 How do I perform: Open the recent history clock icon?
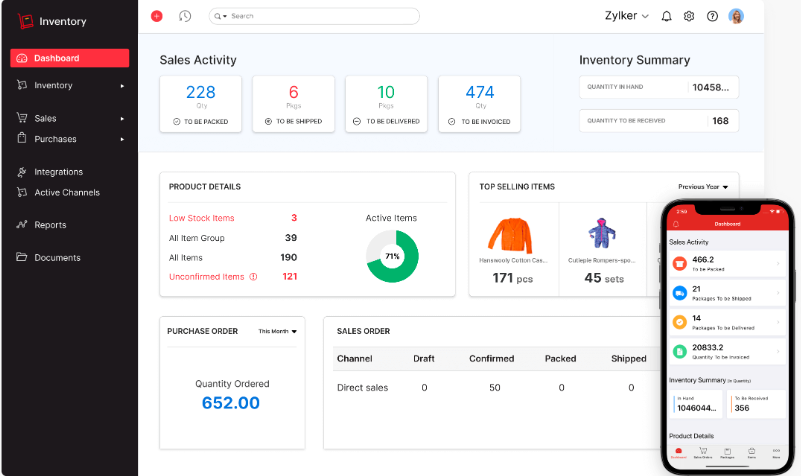click(185, 16)
